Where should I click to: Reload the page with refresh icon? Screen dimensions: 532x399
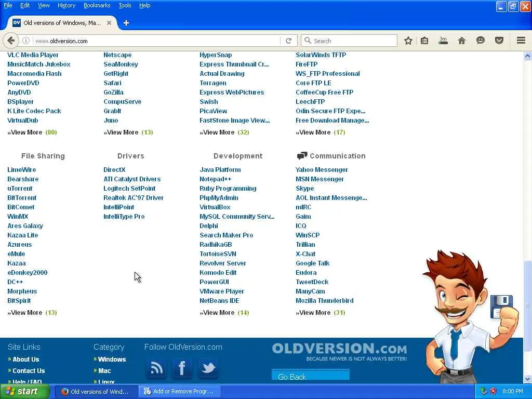coord(289,41)
